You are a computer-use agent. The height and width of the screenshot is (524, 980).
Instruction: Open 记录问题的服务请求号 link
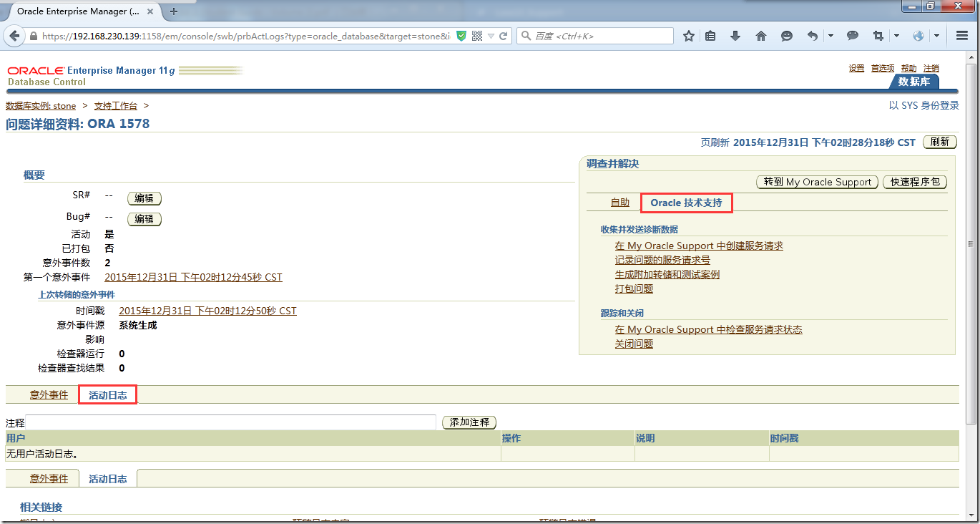coord(662,260)
